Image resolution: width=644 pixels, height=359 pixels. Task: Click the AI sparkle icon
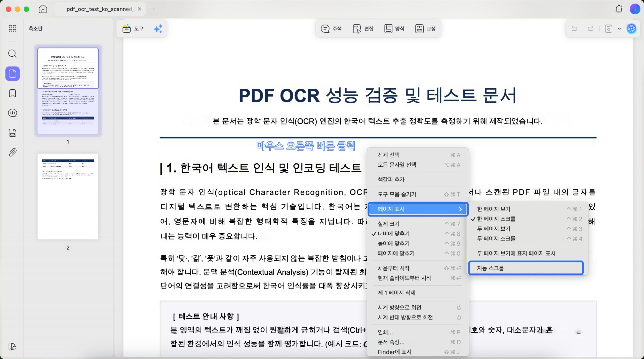(x=158, y=29)
